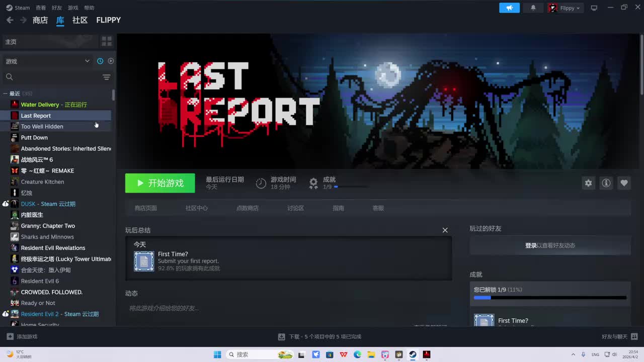Viewport: 644px width, 362px height.
Task: Open the 社区中心 link
Action: (x=197, y=208)
